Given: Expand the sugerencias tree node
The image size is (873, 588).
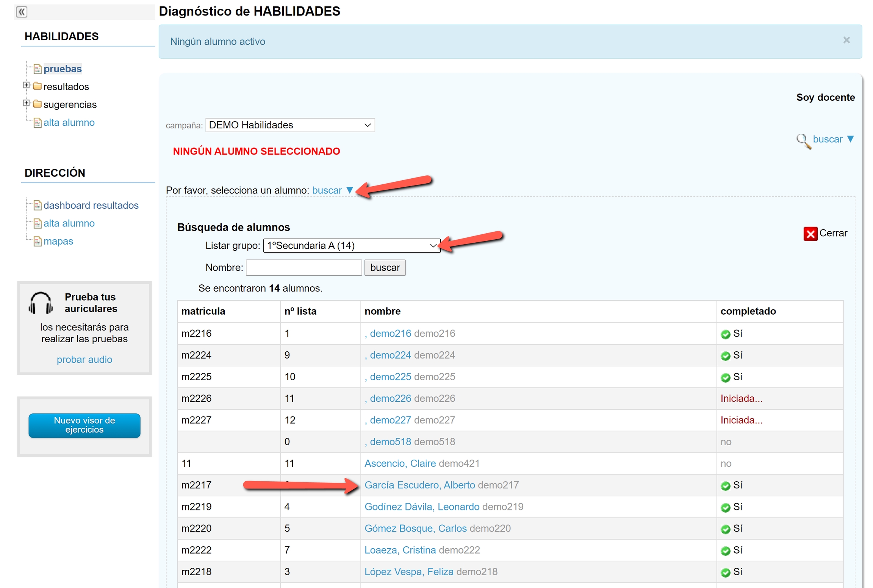Looking at the screenshot, I should click(x=26, y=103).
